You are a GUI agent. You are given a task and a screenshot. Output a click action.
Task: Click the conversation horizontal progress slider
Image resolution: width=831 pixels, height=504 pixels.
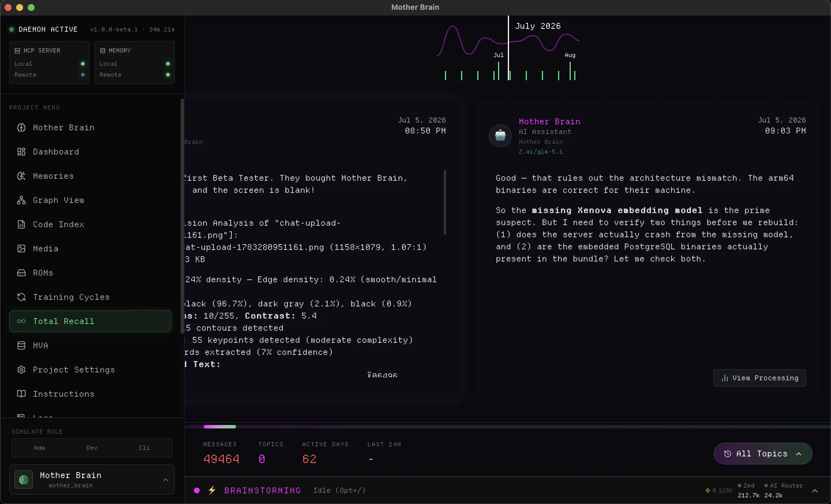click(x=220, y=426)
